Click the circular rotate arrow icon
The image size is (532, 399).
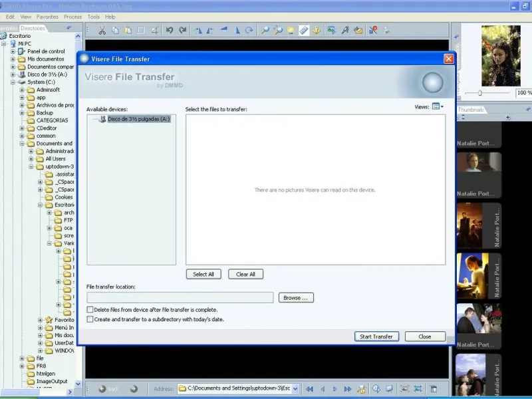[x=249, y=30]
